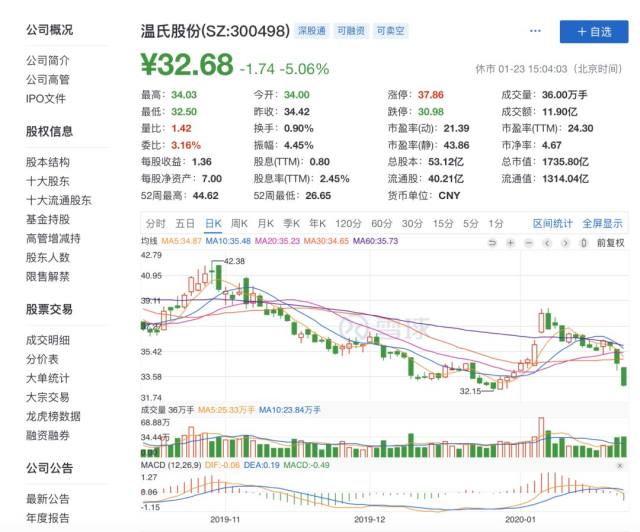Switch to the 30分 chart tab
The height and width of the screenshot is (532, 640).
click(x=412, y=223)
